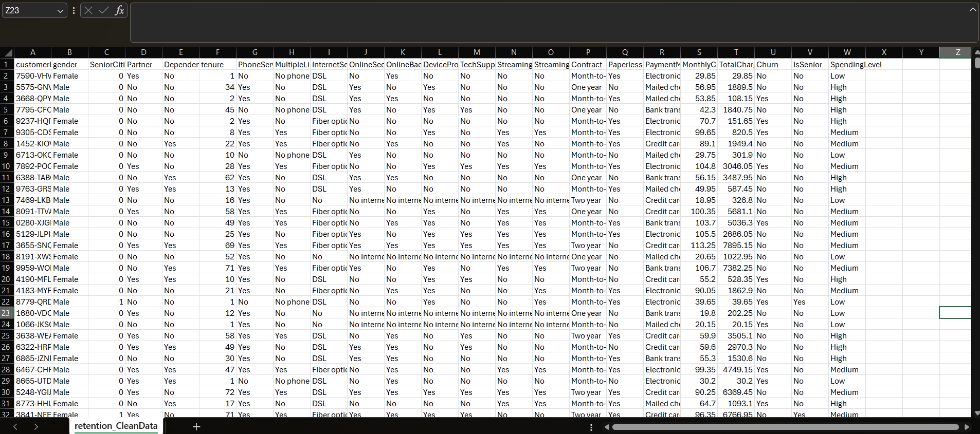The image size is (980, 434).
Task: Click the selected cell Z23
Action: click(955, 313)
